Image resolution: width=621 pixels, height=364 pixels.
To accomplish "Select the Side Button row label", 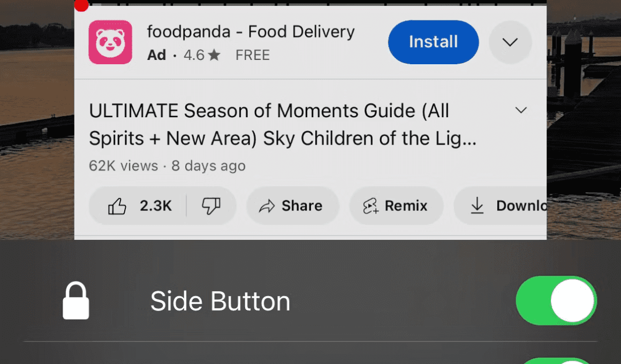I will [x=220, y=301].
